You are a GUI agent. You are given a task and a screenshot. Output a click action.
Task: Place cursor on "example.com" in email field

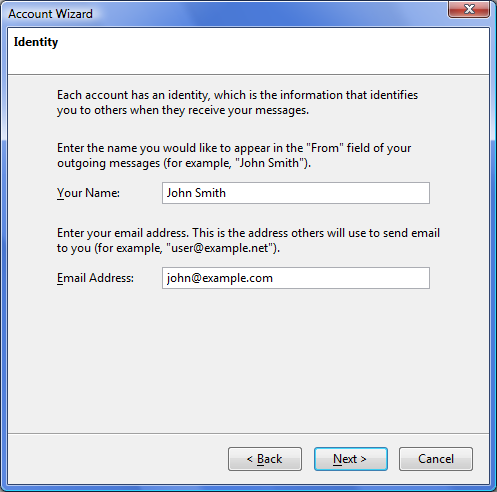click(237, 278)
